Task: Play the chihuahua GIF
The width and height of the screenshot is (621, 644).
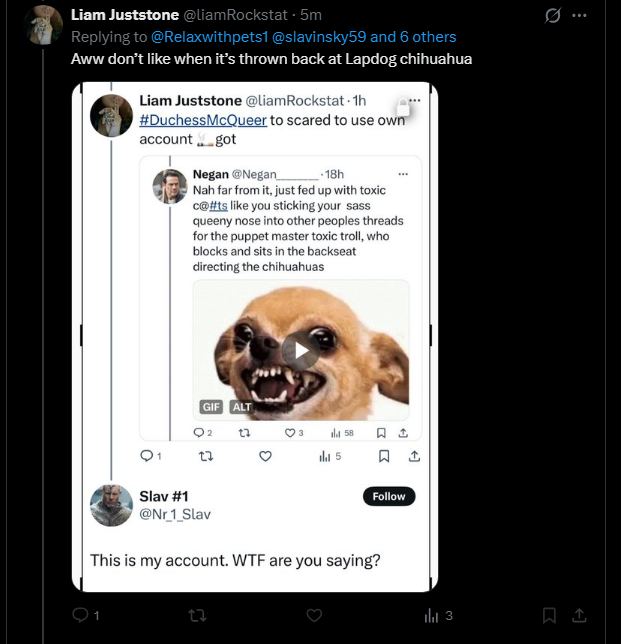Action: coord(301,351)
